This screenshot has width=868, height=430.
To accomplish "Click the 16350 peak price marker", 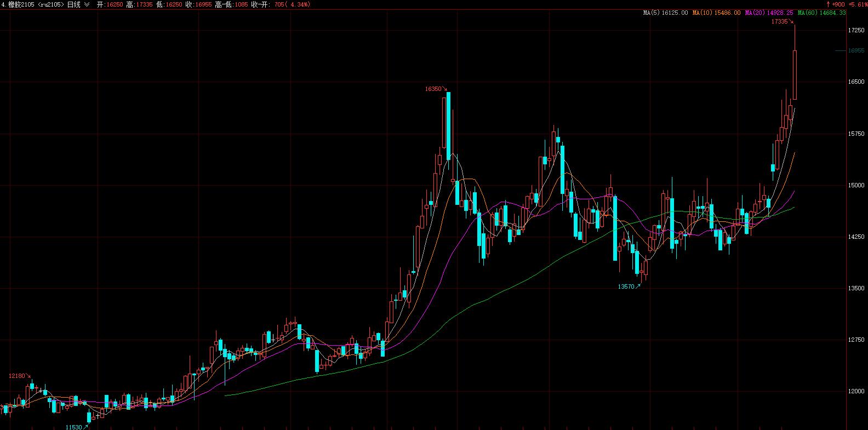I will [433, 88].
